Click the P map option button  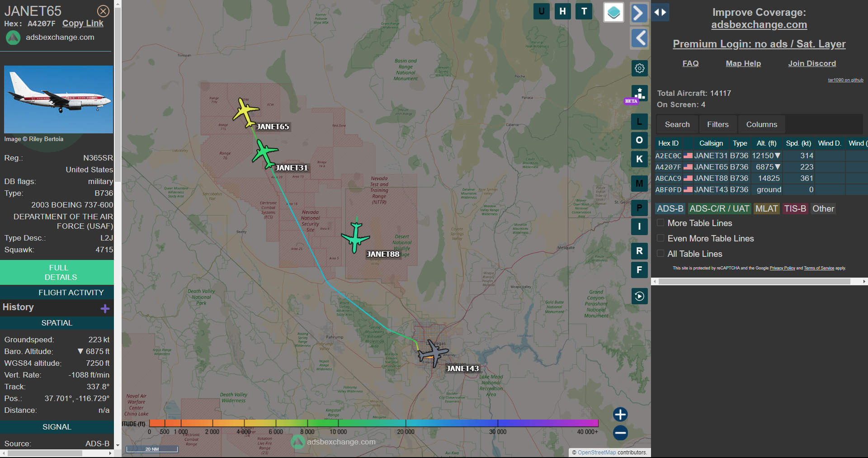[x=639, y=208]
